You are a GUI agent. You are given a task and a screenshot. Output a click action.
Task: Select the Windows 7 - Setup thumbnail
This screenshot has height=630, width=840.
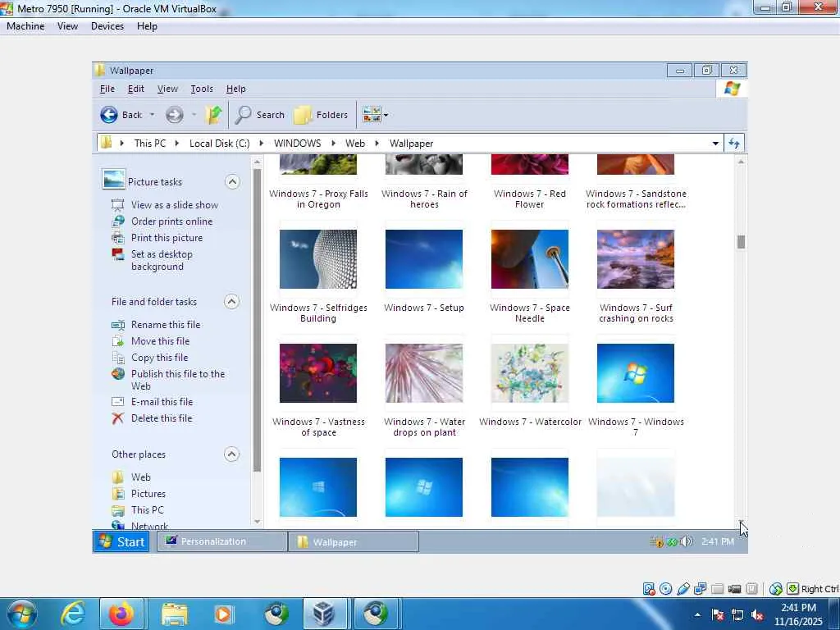tap(424, 259)
